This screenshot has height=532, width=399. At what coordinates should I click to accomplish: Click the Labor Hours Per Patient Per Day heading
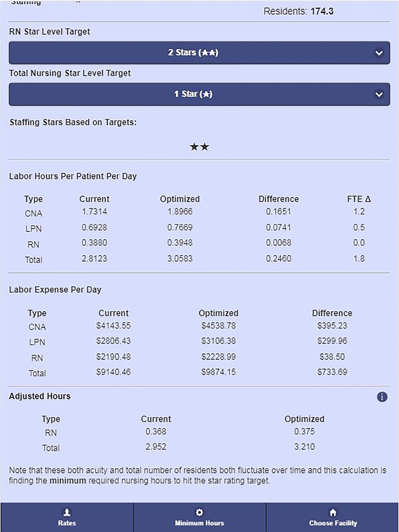(73, 176)
